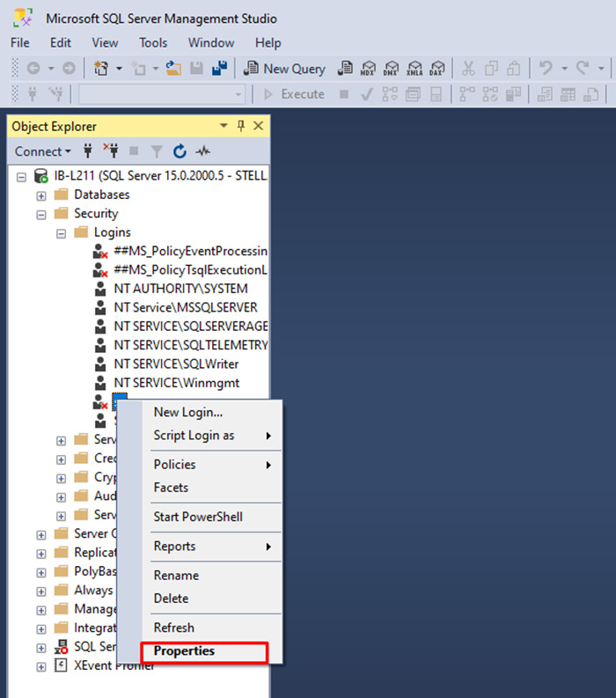Collapse the Logins folder

pyautogui.click(x=61, y=234)
